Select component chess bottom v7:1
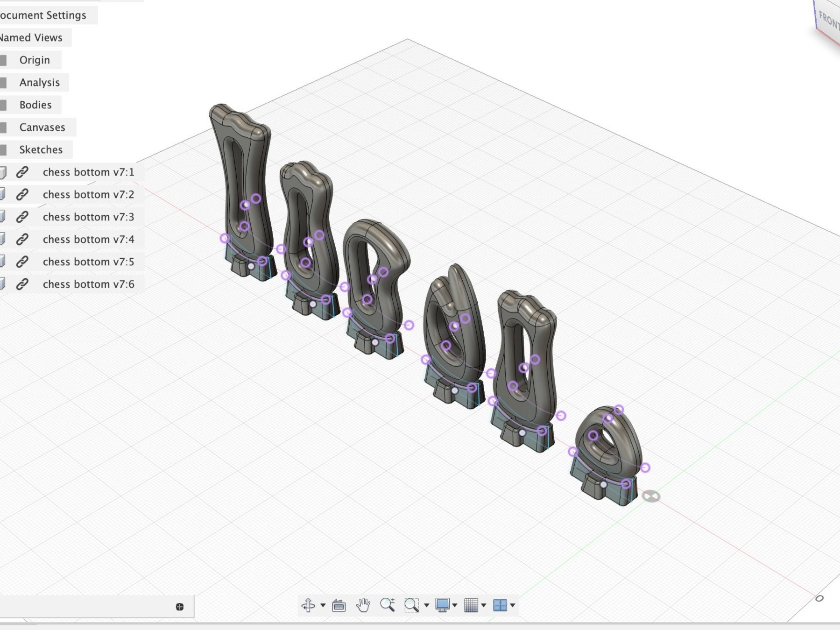 click(x=88, y=172)
